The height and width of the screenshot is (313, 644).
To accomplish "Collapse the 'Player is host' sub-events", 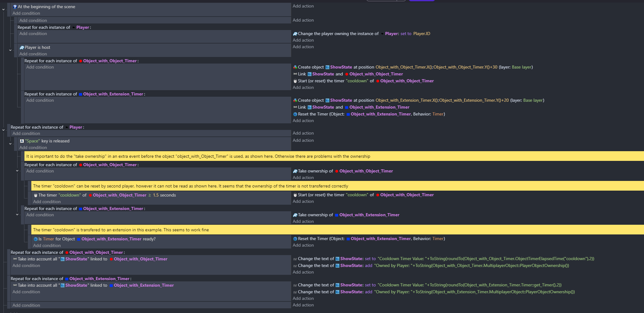I will [x=10, y=50].
